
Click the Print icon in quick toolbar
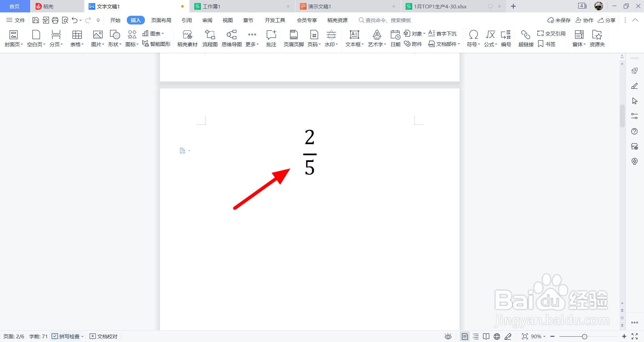click(x=55, y=20)
